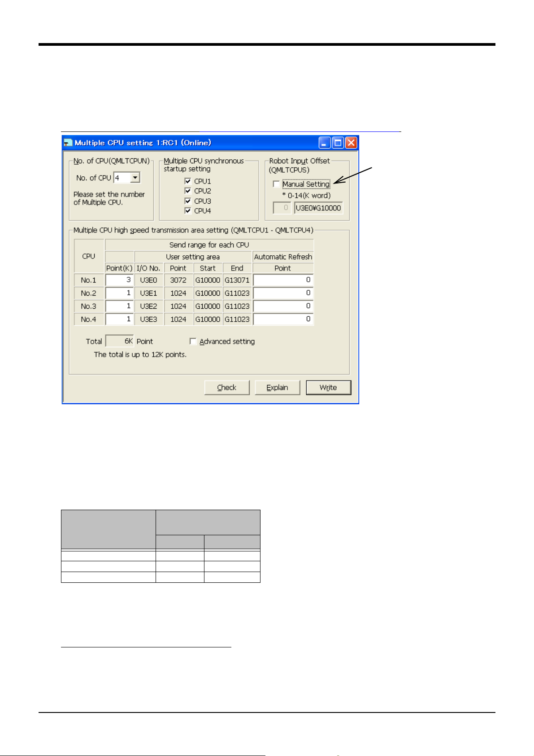Click the No.2 CPU row label
This screenshot has height=756, width=534.
(x=89, y=293)
